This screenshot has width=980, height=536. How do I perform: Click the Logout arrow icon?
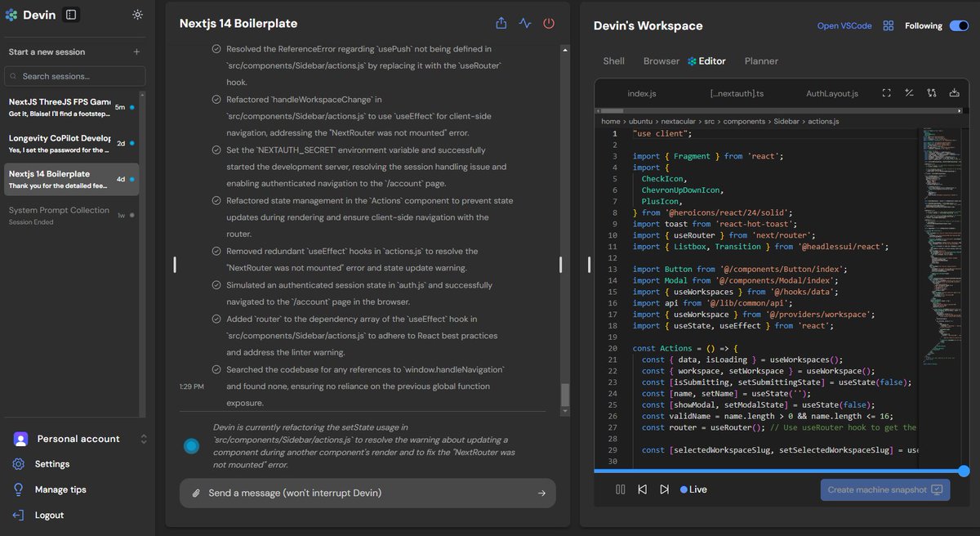coord(18,516)
